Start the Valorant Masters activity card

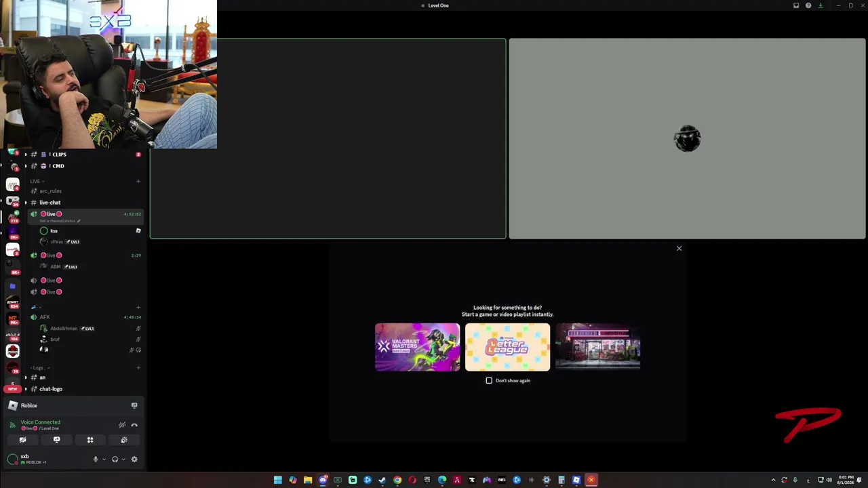tap(417, 347)
